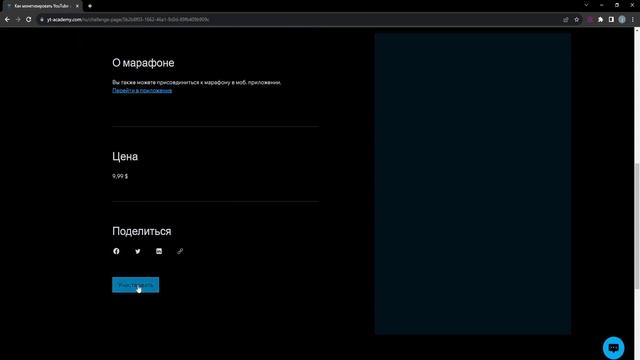This screenshot has width=640, height=360.
Task: Go forward in browser history
Action: tap(18, 19)
